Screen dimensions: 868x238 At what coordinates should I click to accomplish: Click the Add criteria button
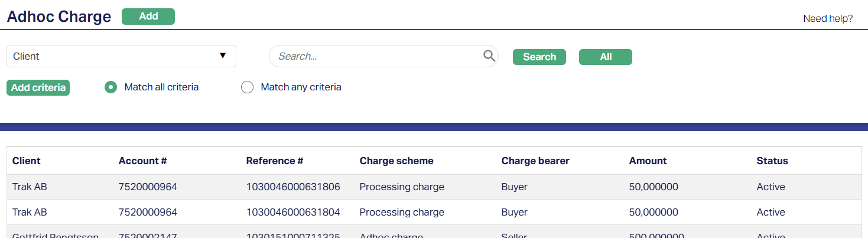pos(38,87)
